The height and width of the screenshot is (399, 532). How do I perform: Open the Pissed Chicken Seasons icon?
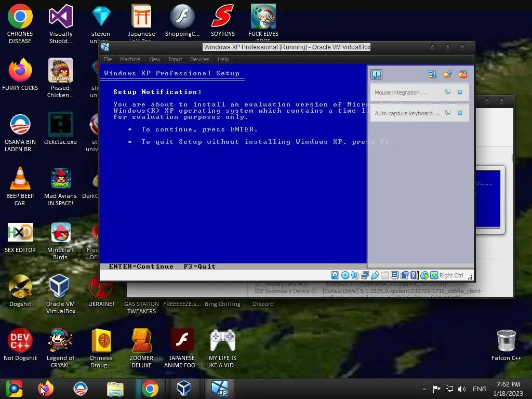[x=60, y=78]
